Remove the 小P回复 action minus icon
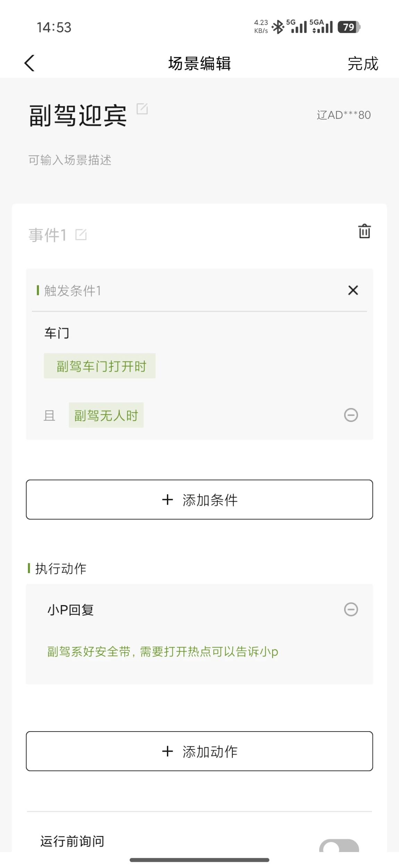Viewport: 399px width, 868px height. click(351, 609)
